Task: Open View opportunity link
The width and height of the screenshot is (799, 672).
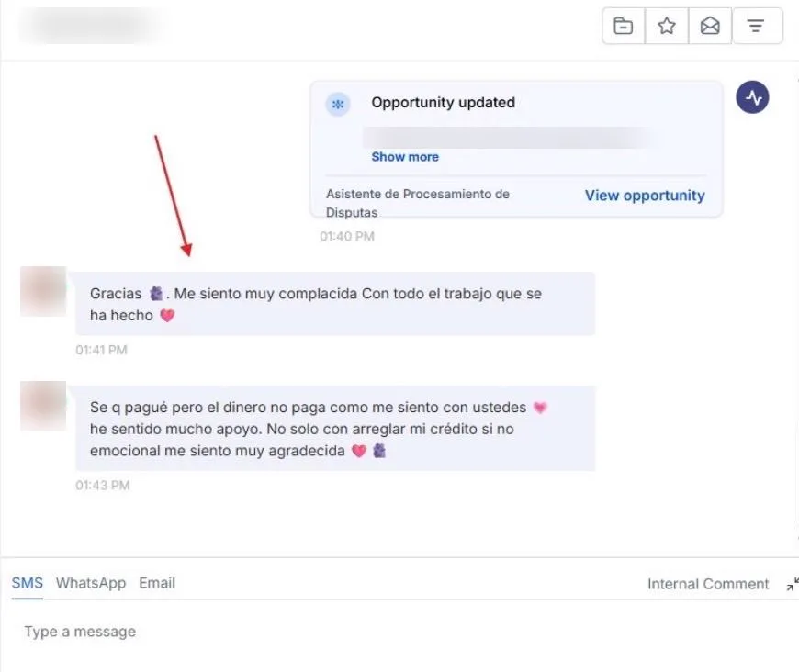Action: point(645,196)
